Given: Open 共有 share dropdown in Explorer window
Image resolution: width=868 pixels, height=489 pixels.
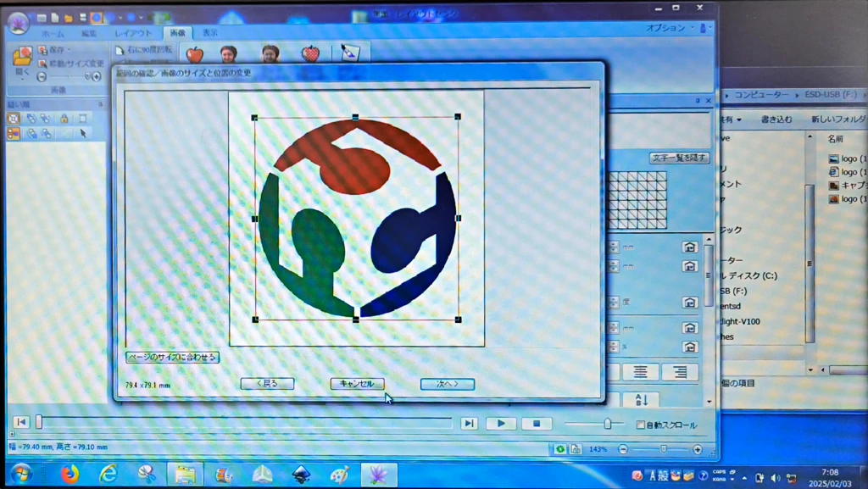Looking at the screenshot, I should [x=731, y=119].
